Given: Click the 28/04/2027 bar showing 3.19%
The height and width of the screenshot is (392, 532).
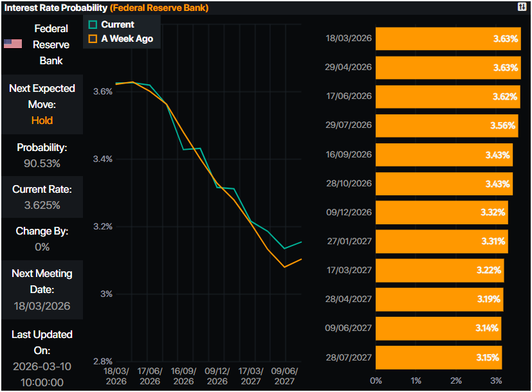Looking at the screenshot, I should coord(439,299).
